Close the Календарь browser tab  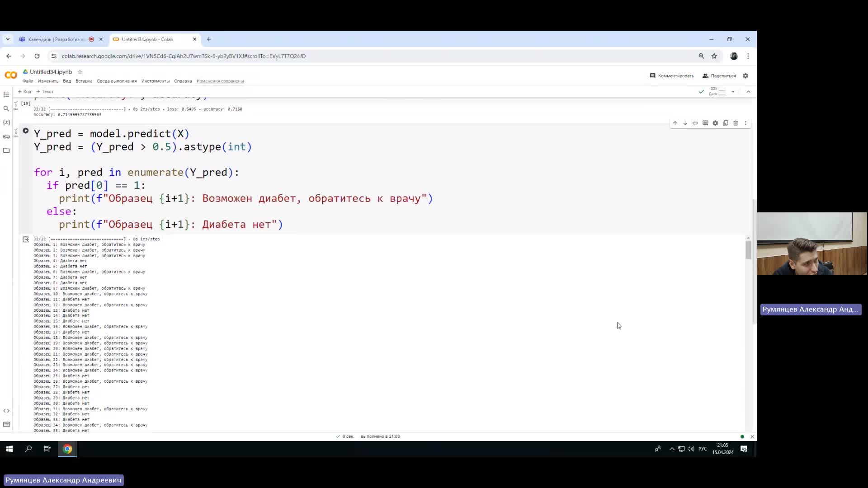[x=101, y=39]
